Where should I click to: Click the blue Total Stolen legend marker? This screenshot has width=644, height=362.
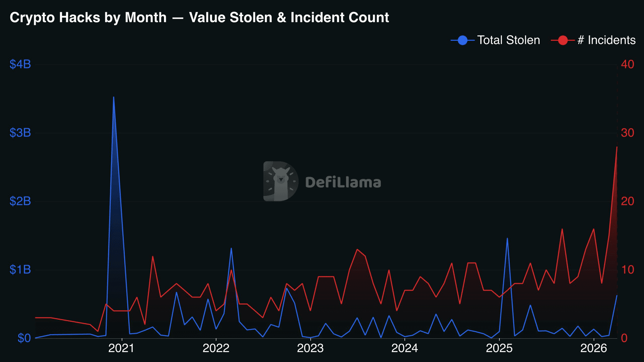pos(463,40)
